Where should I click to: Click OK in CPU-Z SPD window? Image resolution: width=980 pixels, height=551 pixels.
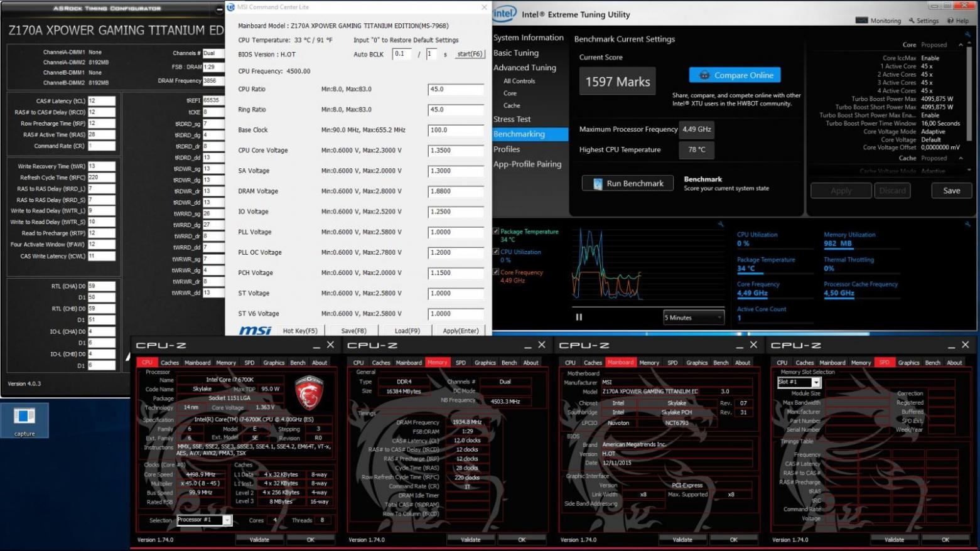945,540
